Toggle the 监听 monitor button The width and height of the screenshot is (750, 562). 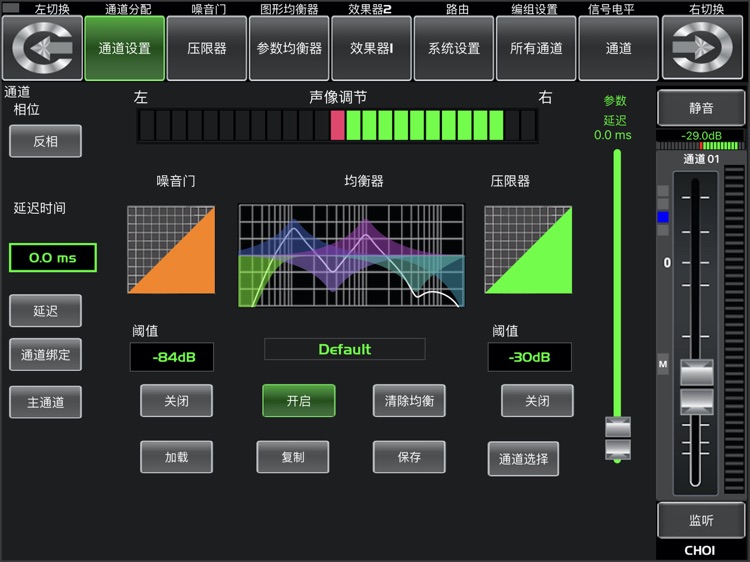pyautogui.click(x=701, y=520)
